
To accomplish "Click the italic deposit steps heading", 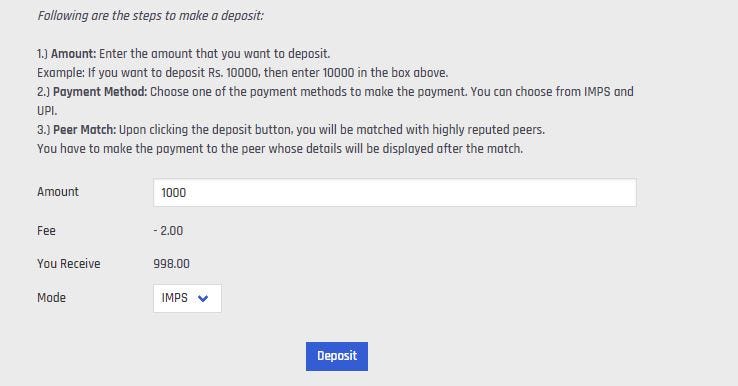I will tap(151, 16).
